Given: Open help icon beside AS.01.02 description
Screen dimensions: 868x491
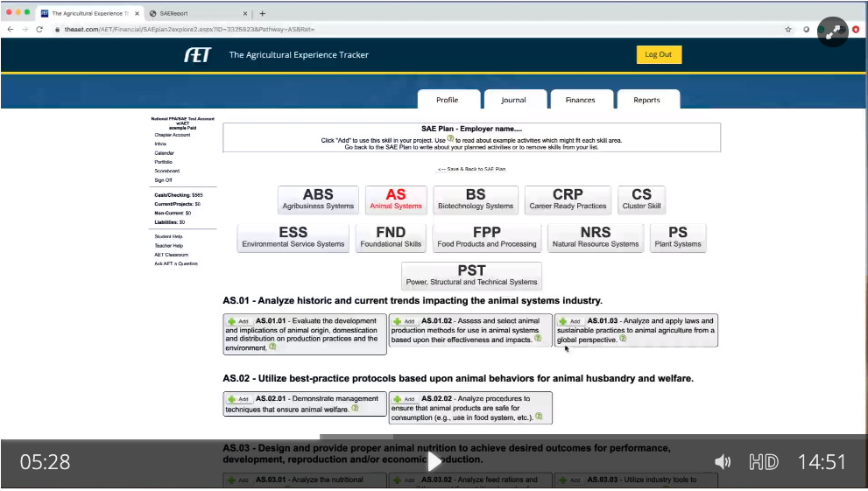Looking at the screenshot, I should pos(538,339).
